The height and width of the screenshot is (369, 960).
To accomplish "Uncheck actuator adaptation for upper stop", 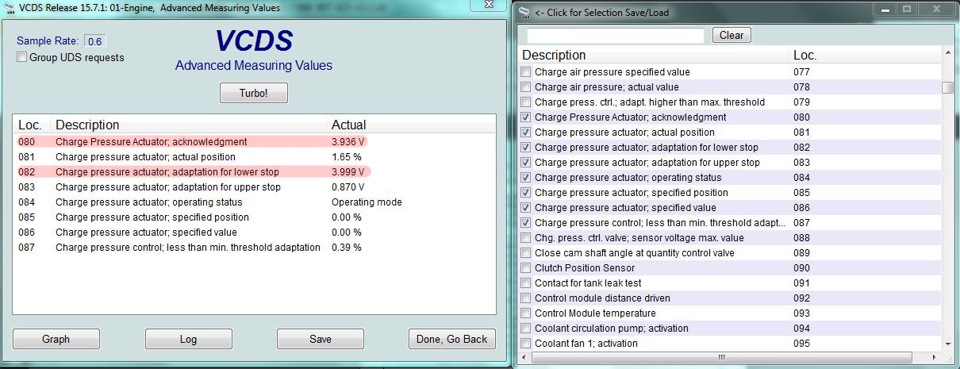I will 525,162.
